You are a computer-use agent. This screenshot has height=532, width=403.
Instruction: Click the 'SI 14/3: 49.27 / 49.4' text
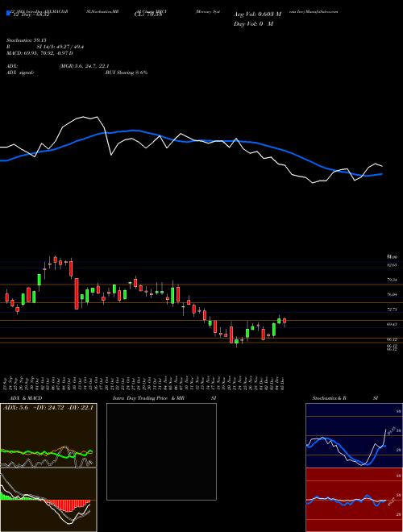(x=60, y=48)
